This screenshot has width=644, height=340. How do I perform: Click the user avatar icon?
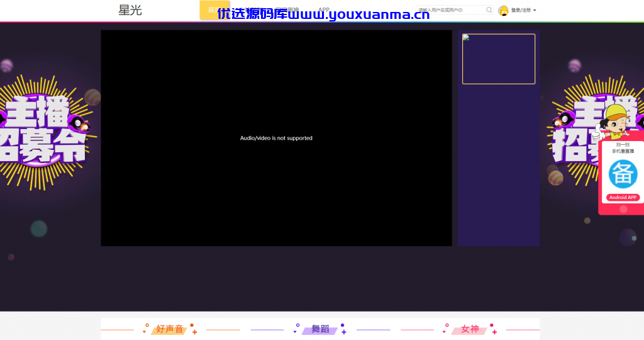point(503,10)
